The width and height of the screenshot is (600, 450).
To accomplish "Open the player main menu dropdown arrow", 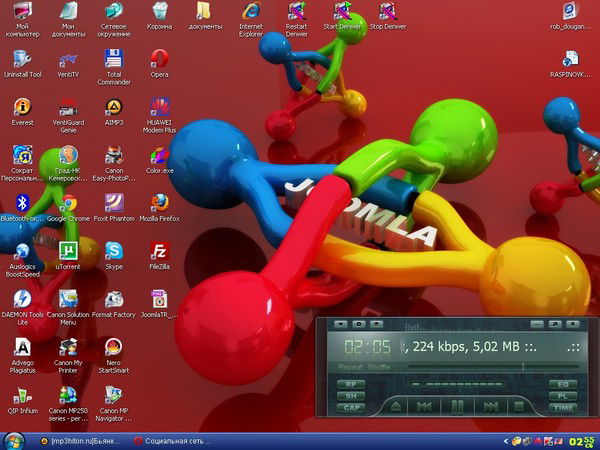I will tap(341, 324).
